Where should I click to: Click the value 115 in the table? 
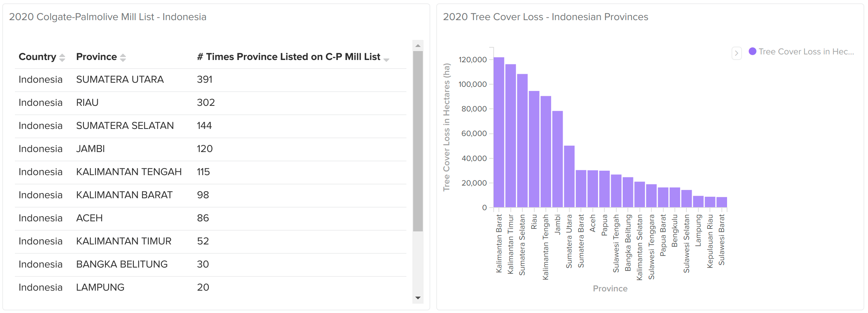pos(203,172)
